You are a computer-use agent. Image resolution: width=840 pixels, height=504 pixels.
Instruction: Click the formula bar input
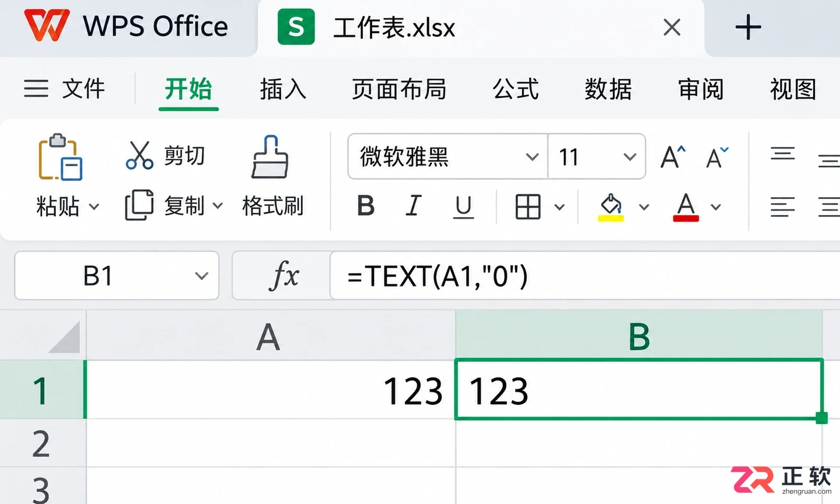585,275
